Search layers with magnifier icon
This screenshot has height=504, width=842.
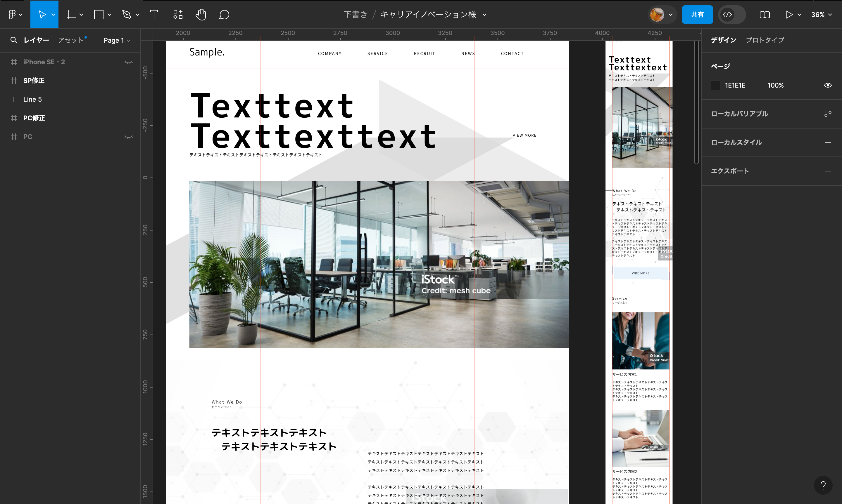click(14, 40)
